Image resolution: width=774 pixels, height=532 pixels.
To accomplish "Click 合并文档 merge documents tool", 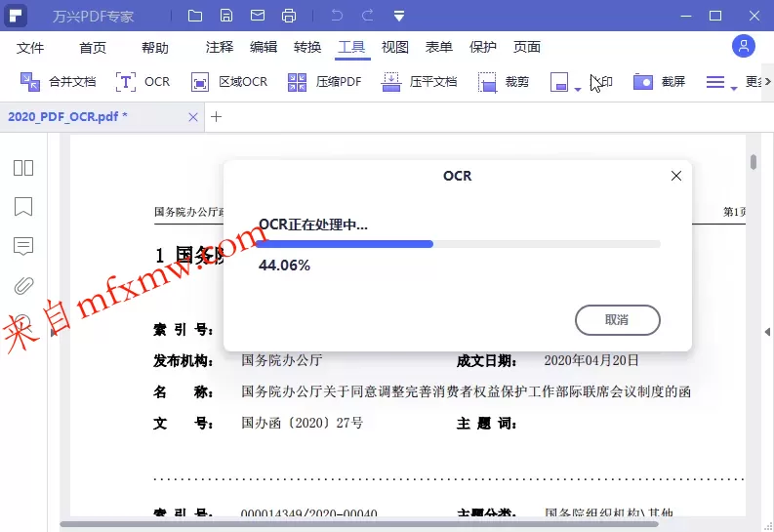I will 58,81.
